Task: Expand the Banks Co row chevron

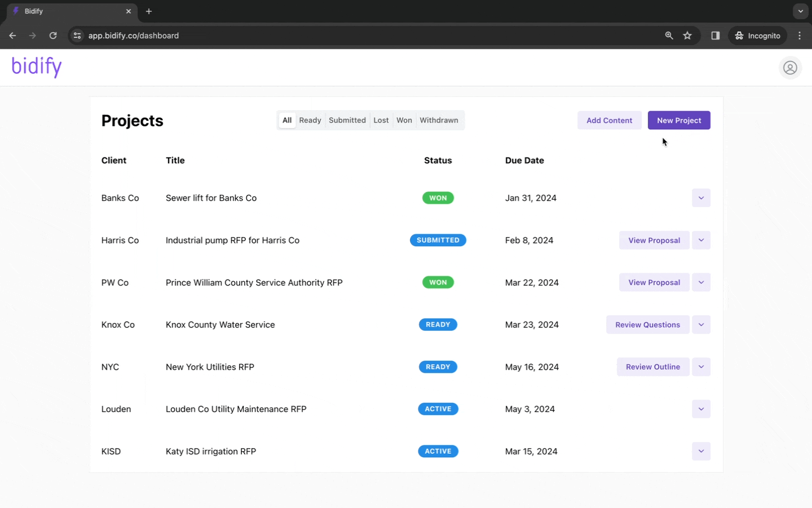Action: coord(701,198)
